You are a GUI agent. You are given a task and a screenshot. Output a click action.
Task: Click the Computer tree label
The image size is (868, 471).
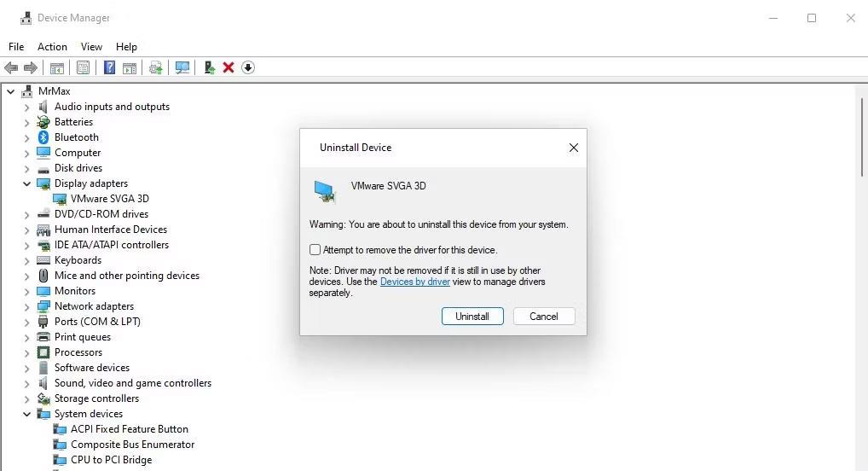coord(78,153)
